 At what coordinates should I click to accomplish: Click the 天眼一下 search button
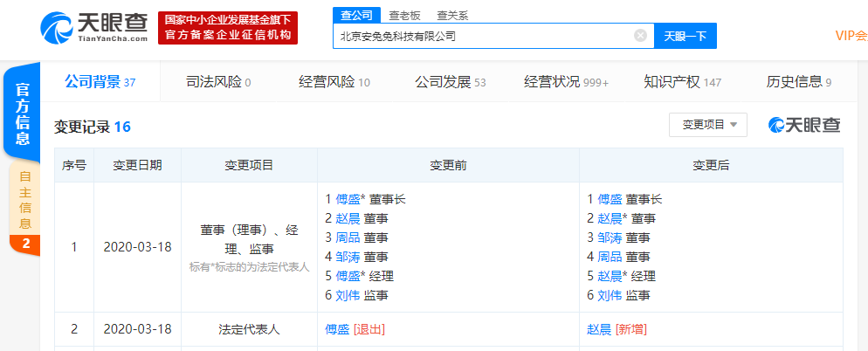(x=685, y=36)
